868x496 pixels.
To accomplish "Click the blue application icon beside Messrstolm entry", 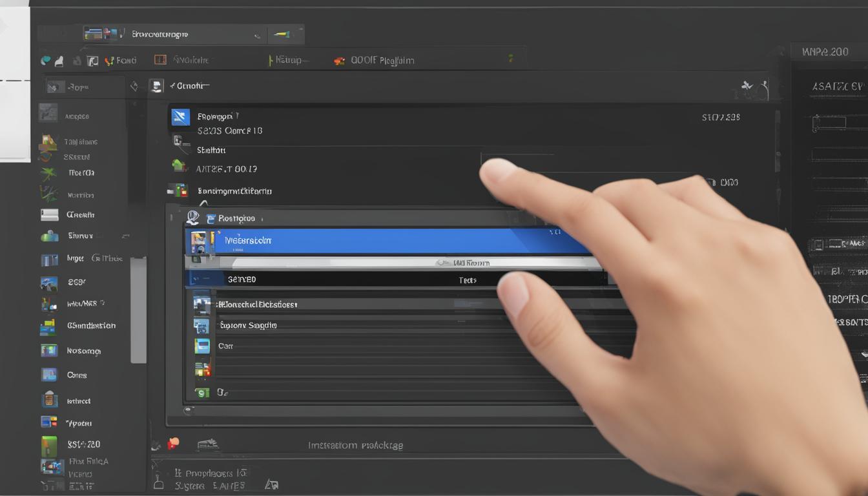I will point(200,241).
